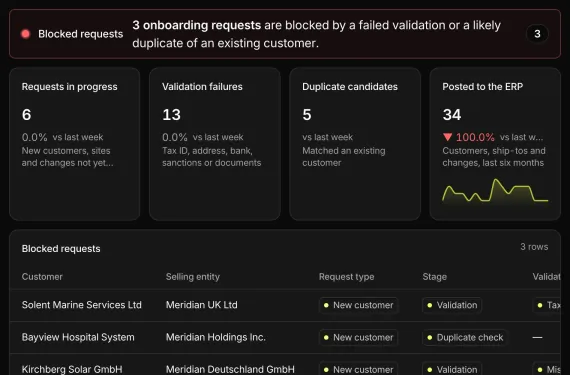Click Validation stage tag for Kirchberg Solar

tap(452, 369)
